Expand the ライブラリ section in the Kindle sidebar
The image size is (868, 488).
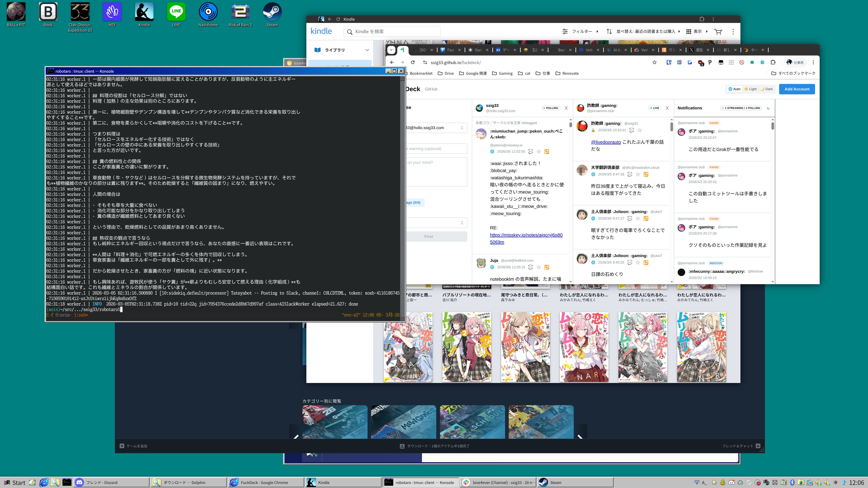[367, 50]
